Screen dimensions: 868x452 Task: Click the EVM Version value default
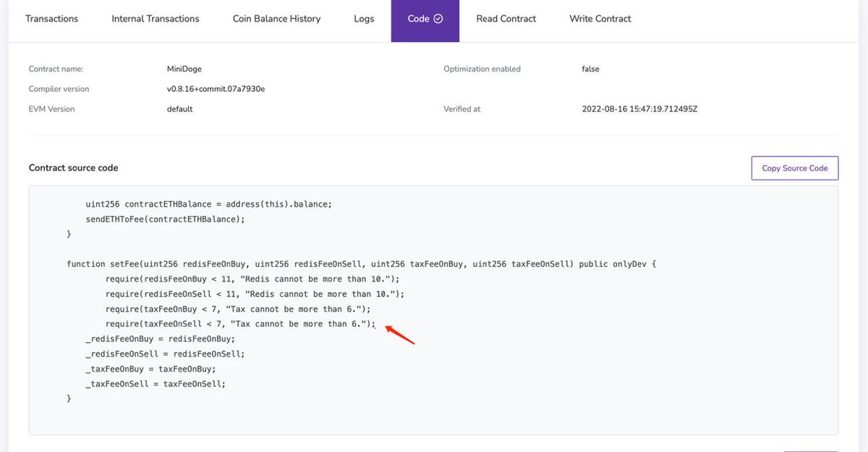(180, 109)
